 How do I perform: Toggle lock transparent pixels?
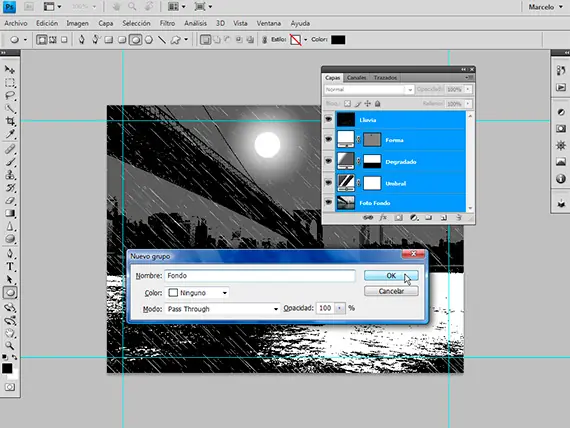coord(348,104)
